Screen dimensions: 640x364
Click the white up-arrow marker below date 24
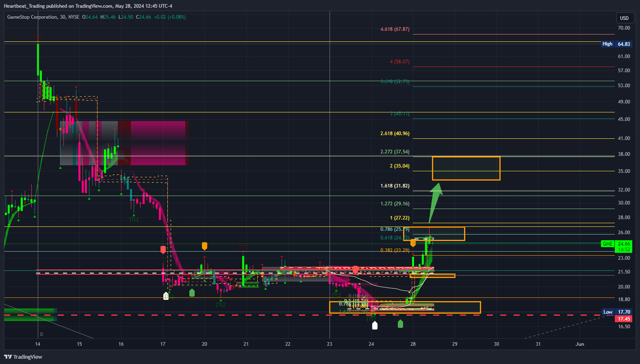click(x=375, y=325)
